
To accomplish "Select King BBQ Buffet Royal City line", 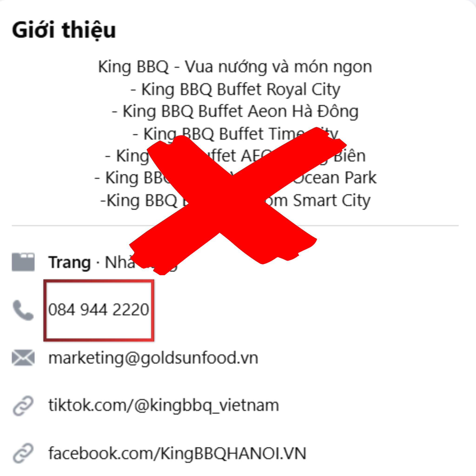I will [235, 89].
